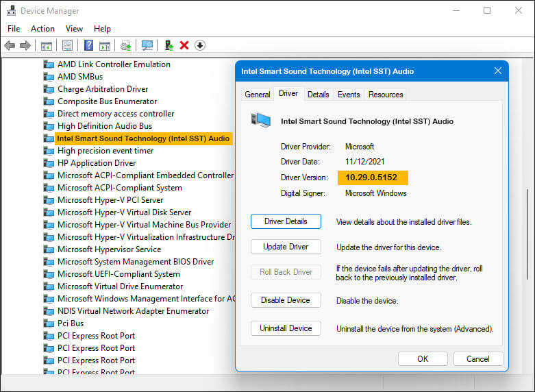Go to the Resources tab

pos(386,95)
